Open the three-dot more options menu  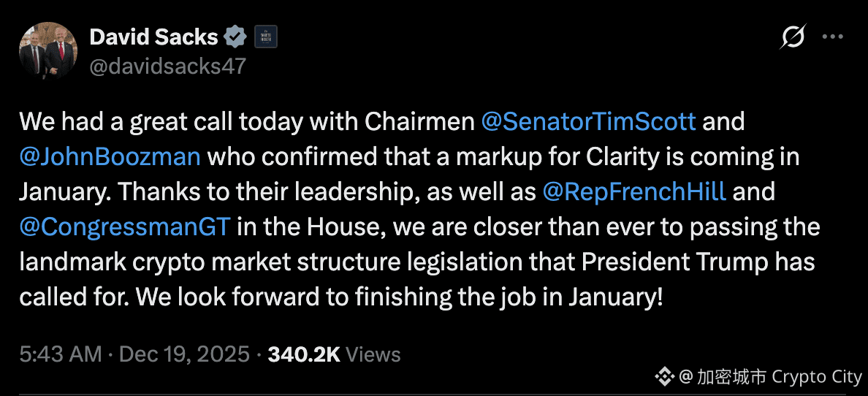pos(834,37)
